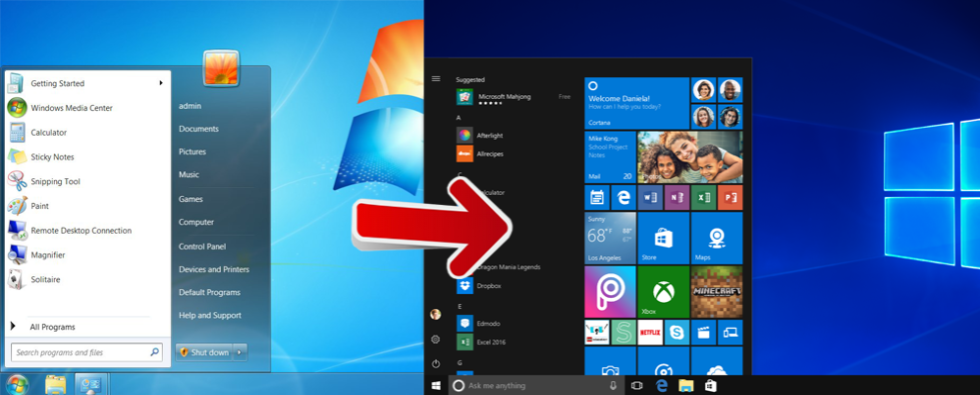The width and height of the screenshot is (980, 395).
Task: Open the Mail tile
Action: pyautogui.click(x=610, y=156)
